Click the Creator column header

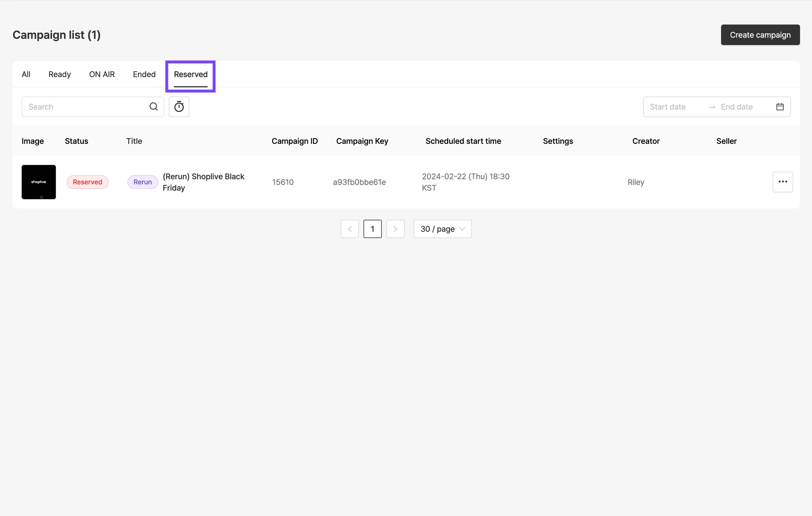tap(646, 141)
